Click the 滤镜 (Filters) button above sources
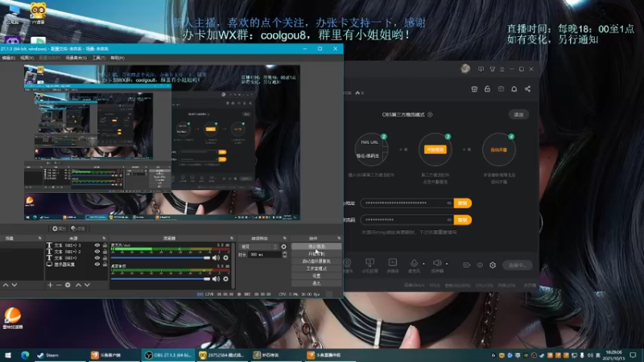 click(78, 228)
